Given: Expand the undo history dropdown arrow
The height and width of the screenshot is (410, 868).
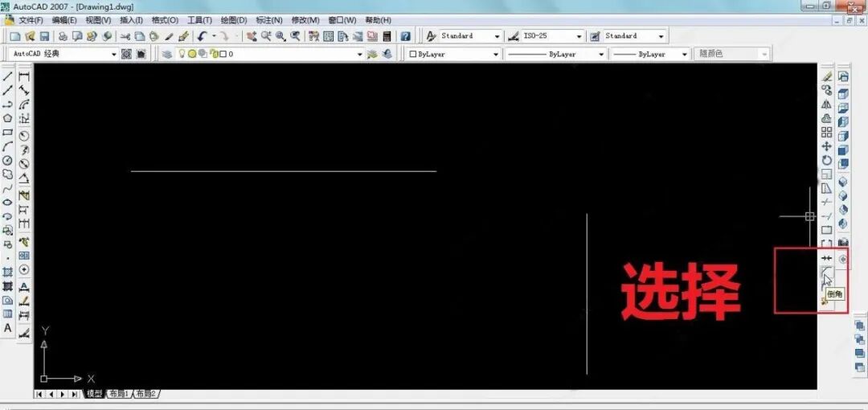Looking at the screenshot, I should coord(214,36).
